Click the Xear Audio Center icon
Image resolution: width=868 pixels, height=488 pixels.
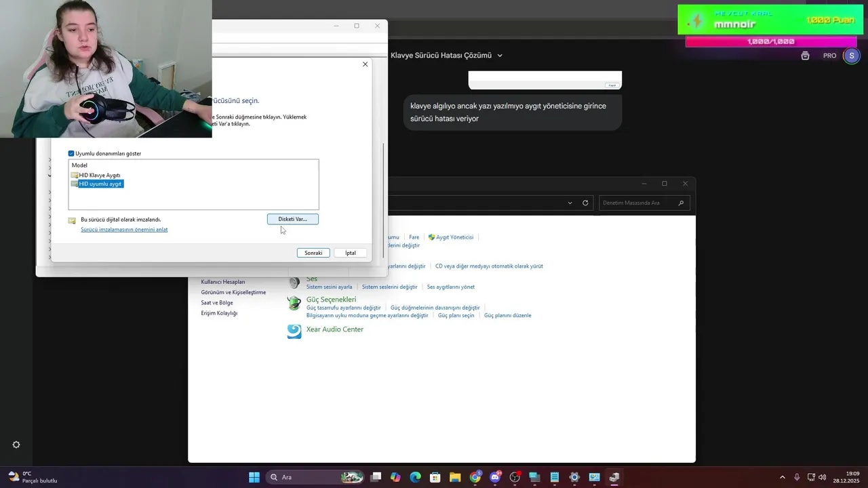pos(294,331)
